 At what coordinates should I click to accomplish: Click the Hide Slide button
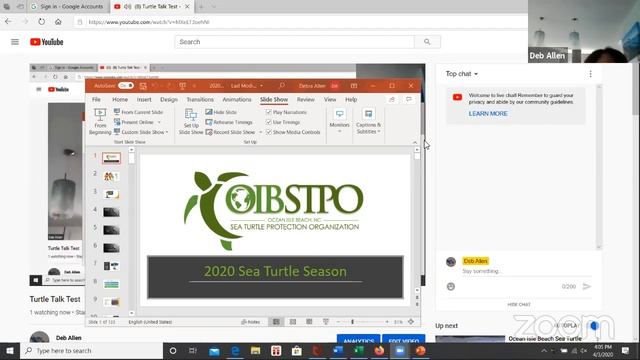pyautogui.click(x=221, y=112)
